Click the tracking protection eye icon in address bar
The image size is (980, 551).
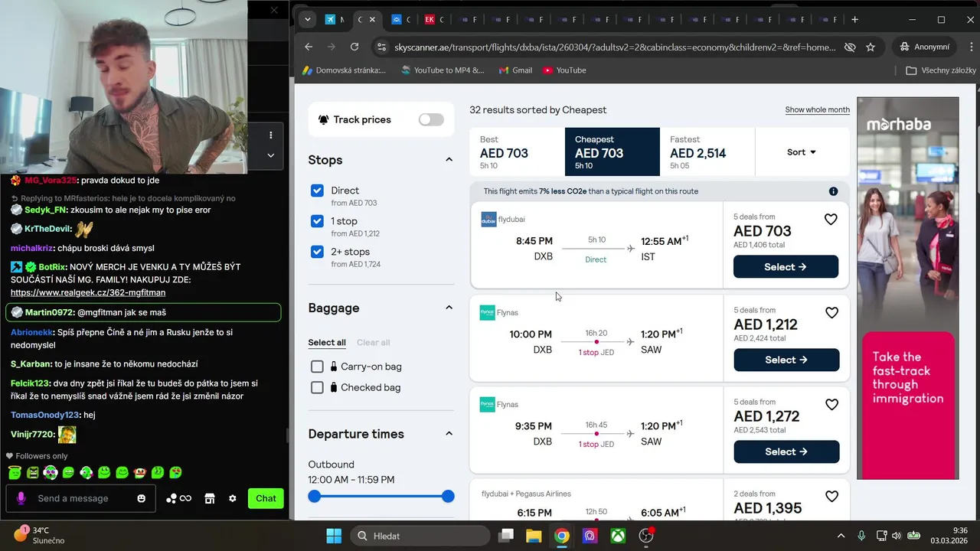coord(849,47)
